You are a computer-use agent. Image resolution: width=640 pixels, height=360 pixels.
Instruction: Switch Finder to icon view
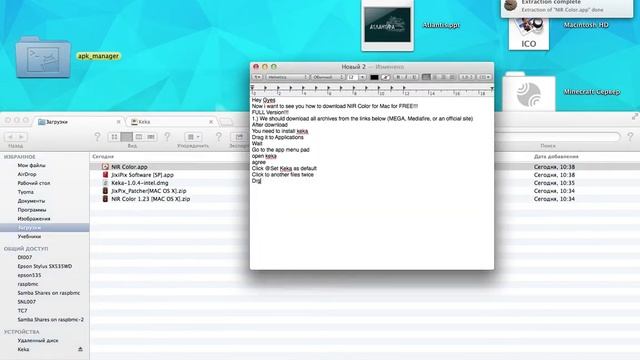click(x=114, y=137)
